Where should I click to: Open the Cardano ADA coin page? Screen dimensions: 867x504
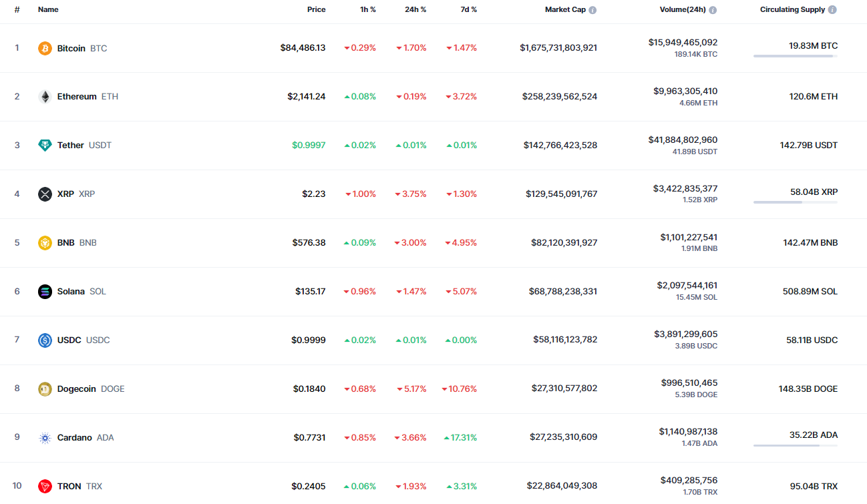pyautogui.click(x=75, y=438)
